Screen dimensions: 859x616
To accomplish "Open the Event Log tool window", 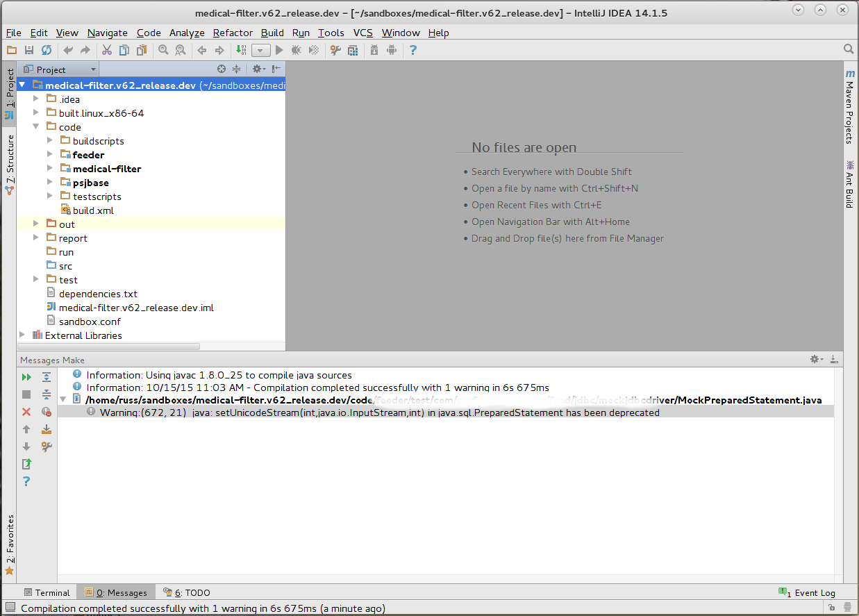I will pos(808,592).
